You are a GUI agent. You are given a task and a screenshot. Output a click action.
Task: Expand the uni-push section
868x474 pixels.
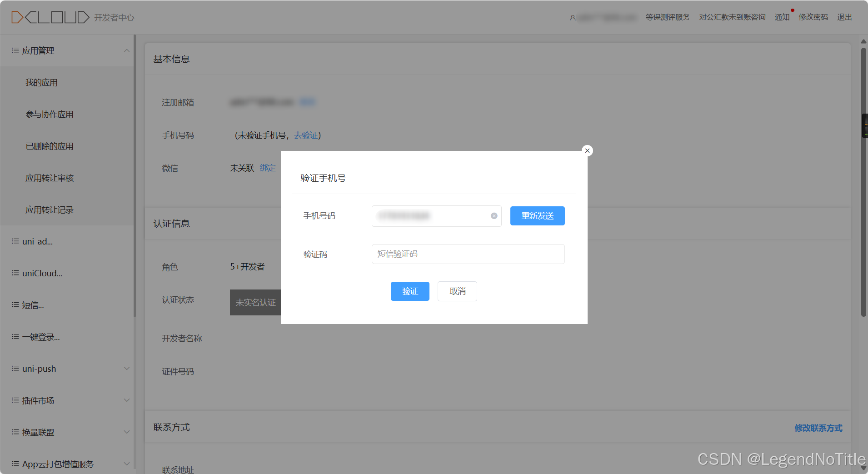point(127,368)
